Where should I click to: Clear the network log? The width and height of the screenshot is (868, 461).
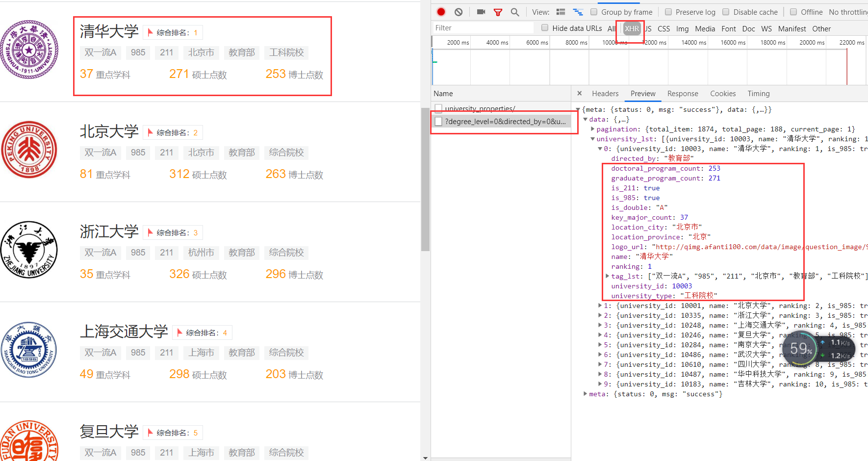point(459,12)
